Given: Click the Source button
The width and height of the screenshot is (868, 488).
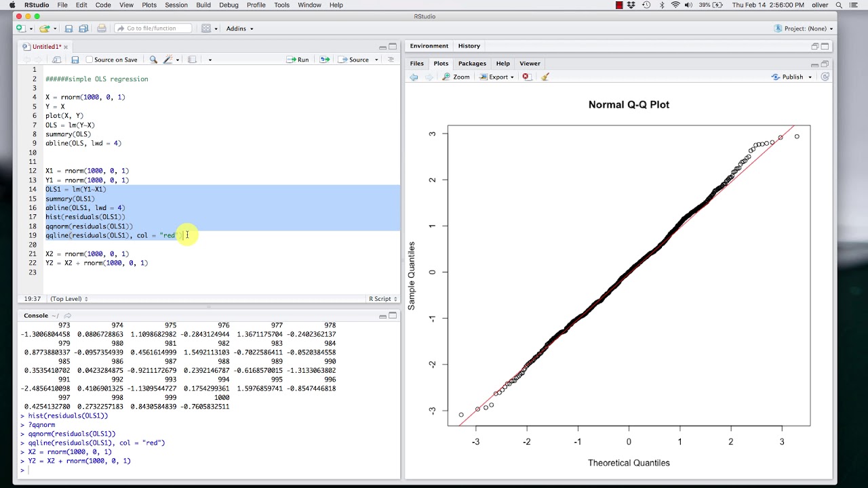Looking at the screenshot, I should pos(354,60).
